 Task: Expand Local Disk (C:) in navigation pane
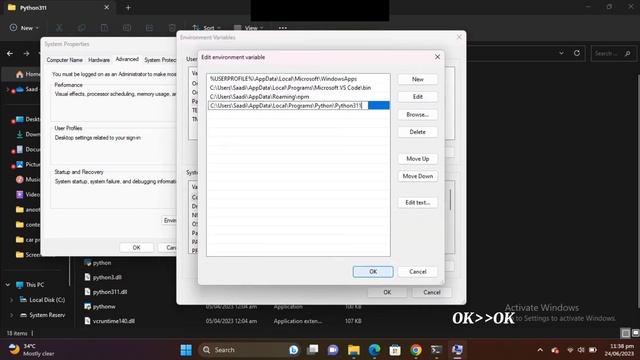point(11,300)
